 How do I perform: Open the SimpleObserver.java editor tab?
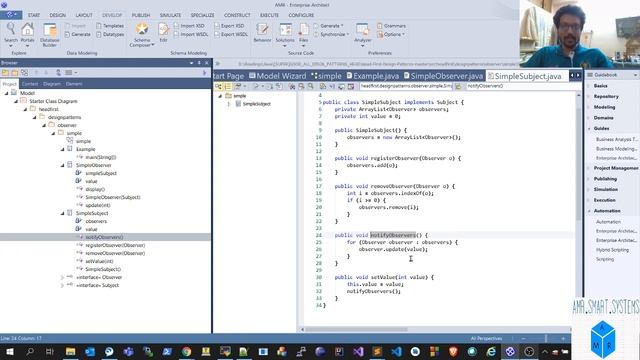(443, 76)
